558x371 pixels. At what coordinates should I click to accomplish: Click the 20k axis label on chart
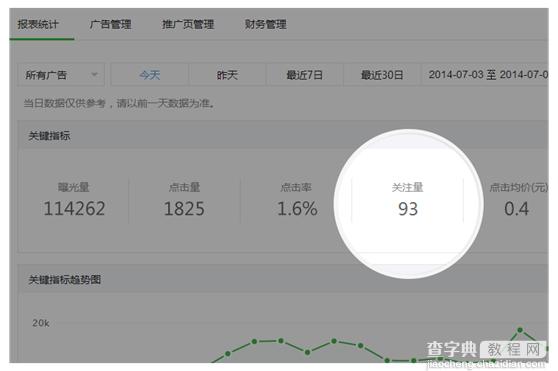(x=41, y=323)
